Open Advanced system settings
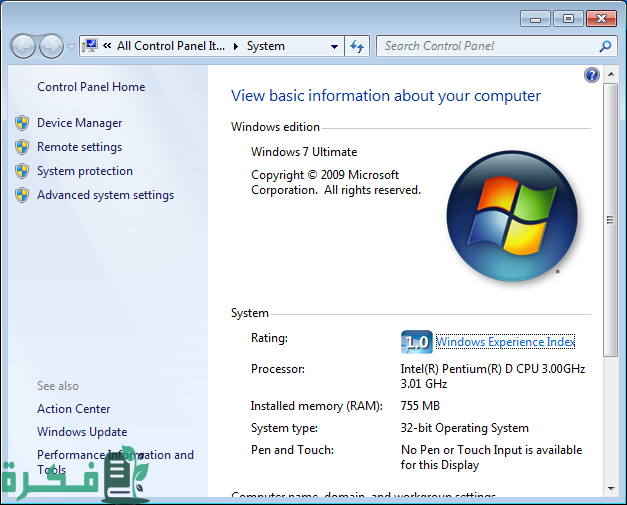Image resolution: width=627 pixels, height=505 pixels. (x=105, y=195)
